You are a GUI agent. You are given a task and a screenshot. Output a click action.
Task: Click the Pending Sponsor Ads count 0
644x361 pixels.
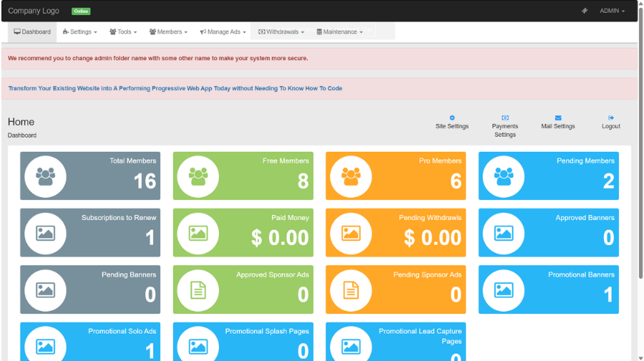pyautogui.click(x=456, y=294)
